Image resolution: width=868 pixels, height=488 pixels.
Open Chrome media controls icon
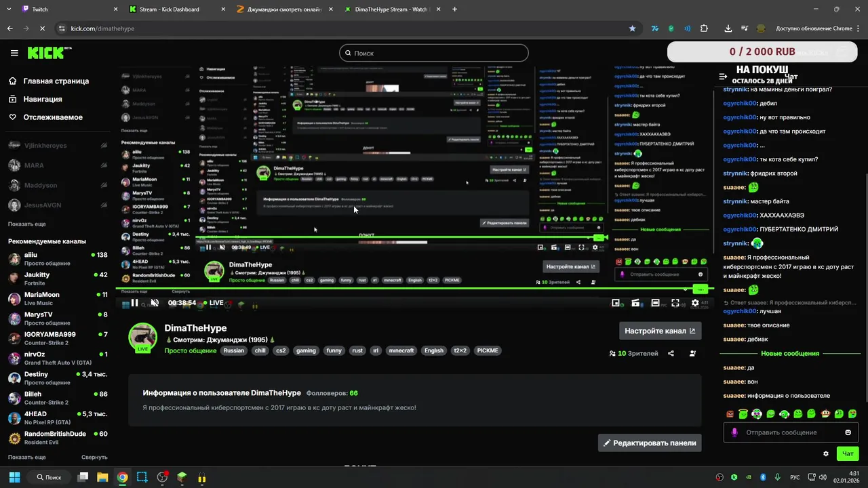pyautogui.click(x=744, y=28)
